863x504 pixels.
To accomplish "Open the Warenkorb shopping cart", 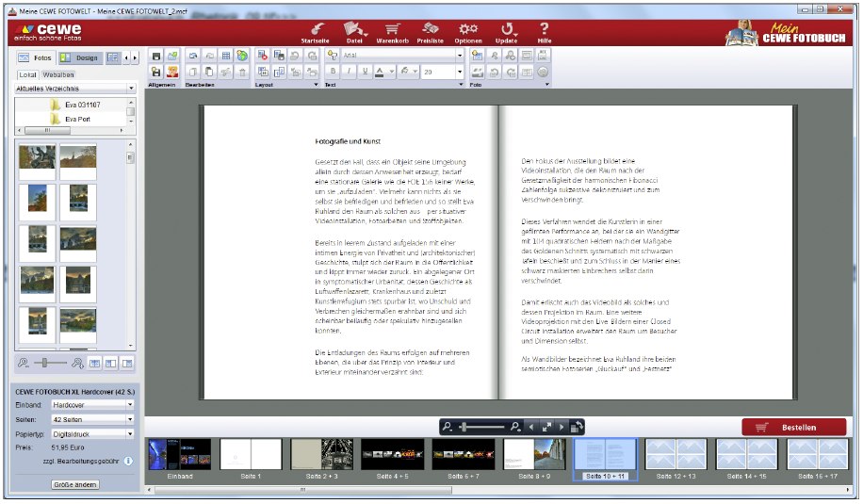I will tap(393, 29).
